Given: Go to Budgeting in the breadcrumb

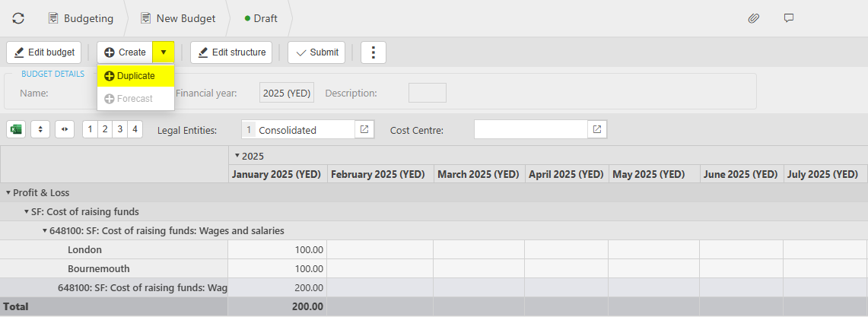Looking at the screenshot, I should (81, 18).
